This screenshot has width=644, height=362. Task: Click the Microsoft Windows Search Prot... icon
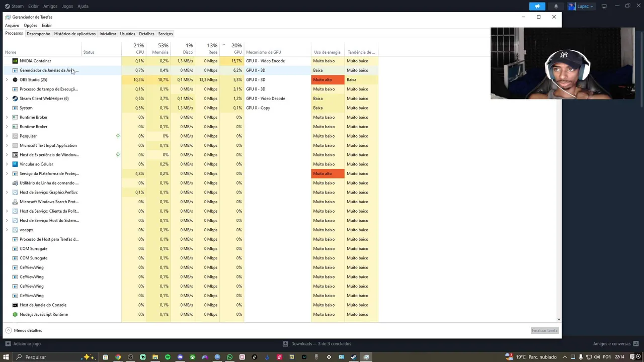tap(15, 202)
